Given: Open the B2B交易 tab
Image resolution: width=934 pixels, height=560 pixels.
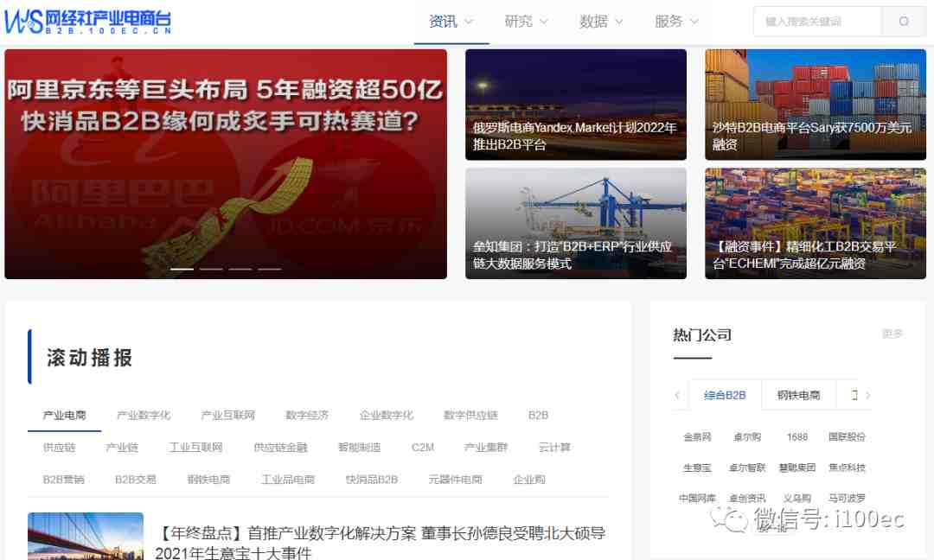Looking at the screenshot, I should tap(136, 479).
